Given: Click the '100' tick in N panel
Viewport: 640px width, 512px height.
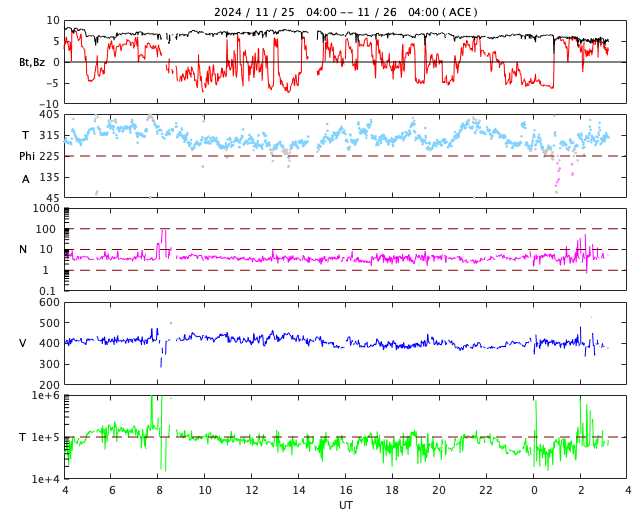Looking at the screenshot, I should tap(46, 229).
